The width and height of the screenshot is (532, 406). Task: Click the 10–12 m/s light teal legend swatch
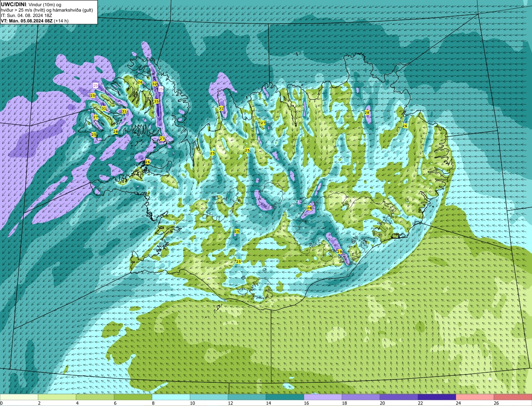click(x=209, y=397)
